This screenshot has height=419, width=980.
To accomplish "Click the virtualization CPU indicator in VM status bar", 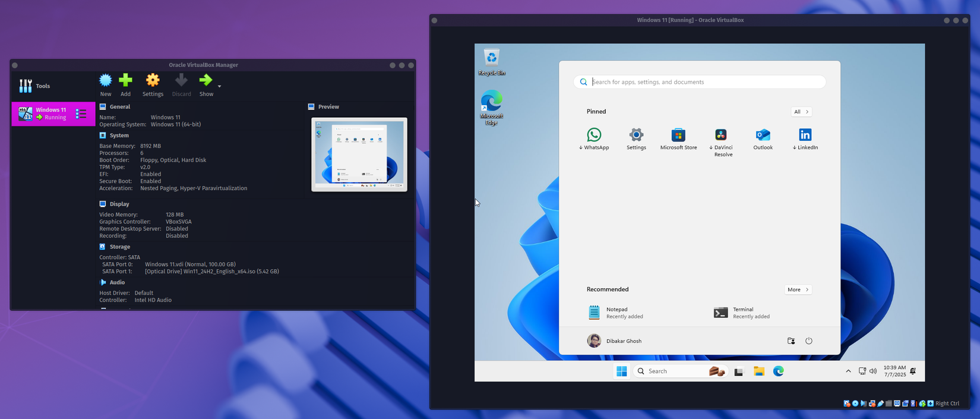I will click(x=913, y=404).
